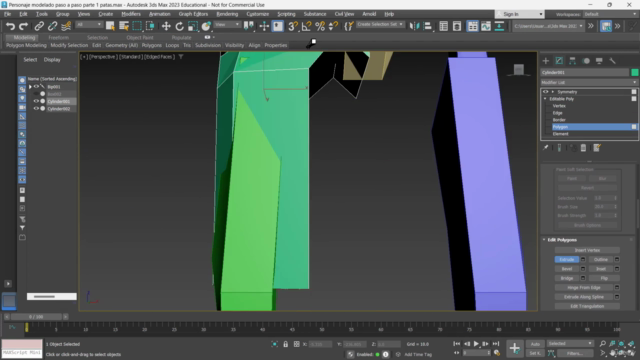This screenshot has width=640, height=360.
Task: Toggle the 3D Snaps icon
Action: (293, 26)
